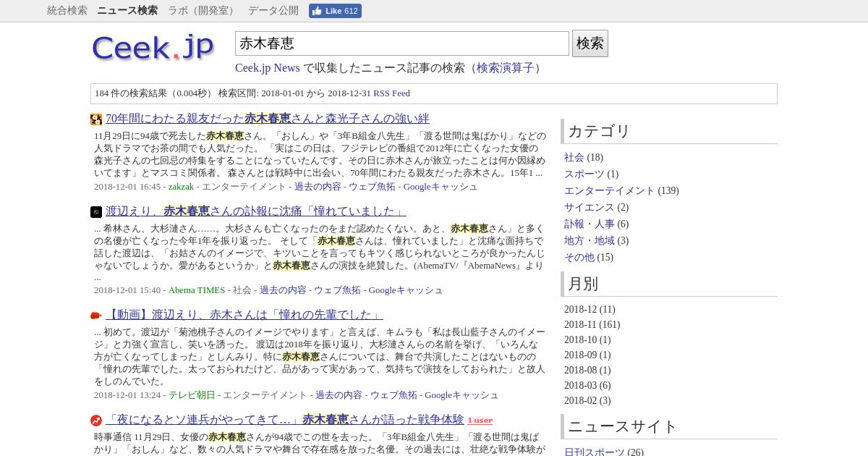Screen dimensions: 868x456
Task: Open ウェブ魚拓 for the テレビ朝日 result
Action: 393,395
